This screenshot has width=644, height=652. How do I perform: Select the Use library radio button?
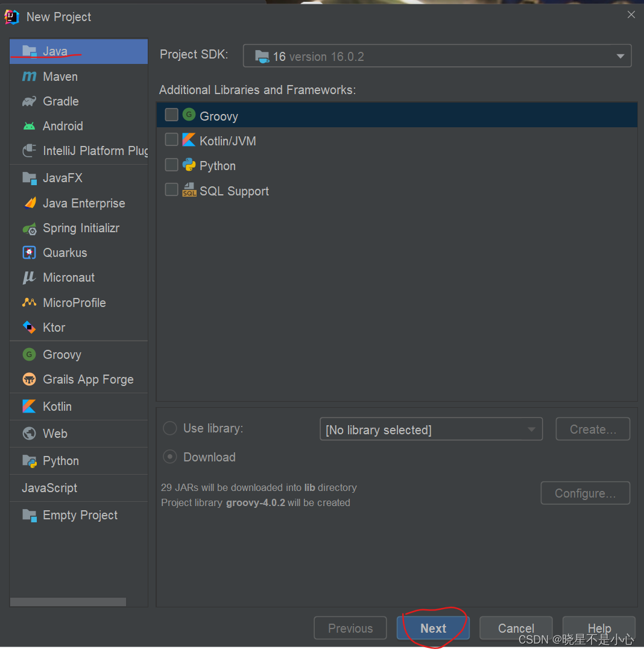point(170,428)
